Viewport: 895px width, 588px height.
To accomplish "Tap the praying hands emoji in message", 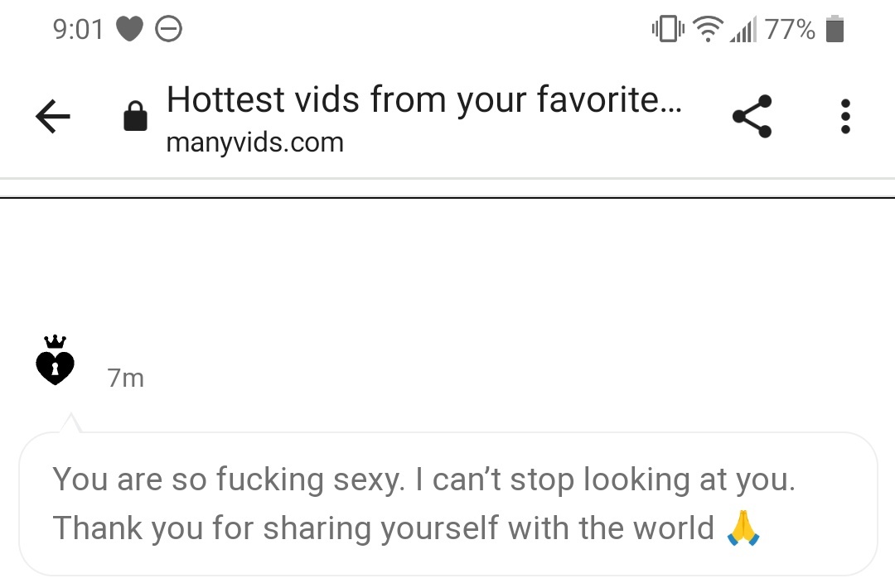I will (743, 528).
